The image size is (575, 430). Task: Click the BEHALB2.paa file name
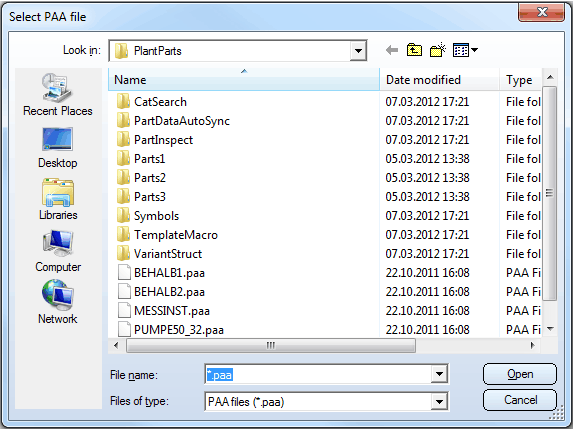pos(169,292)
